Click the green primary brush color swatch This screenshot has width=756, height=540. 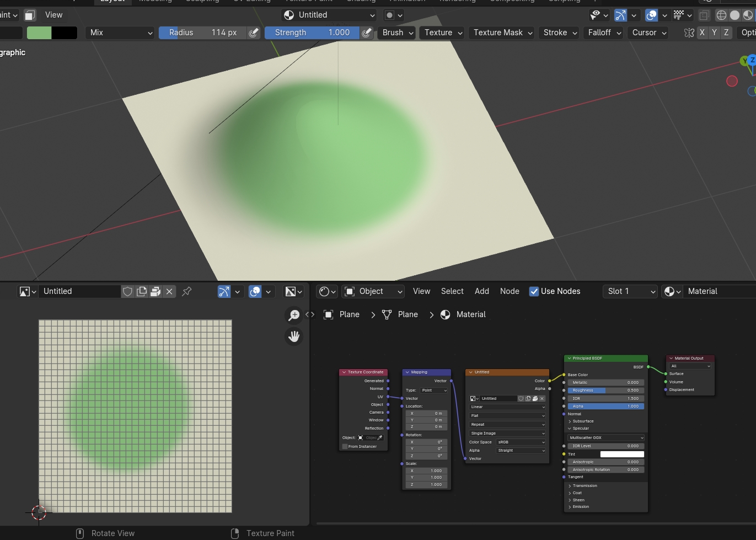39,33
